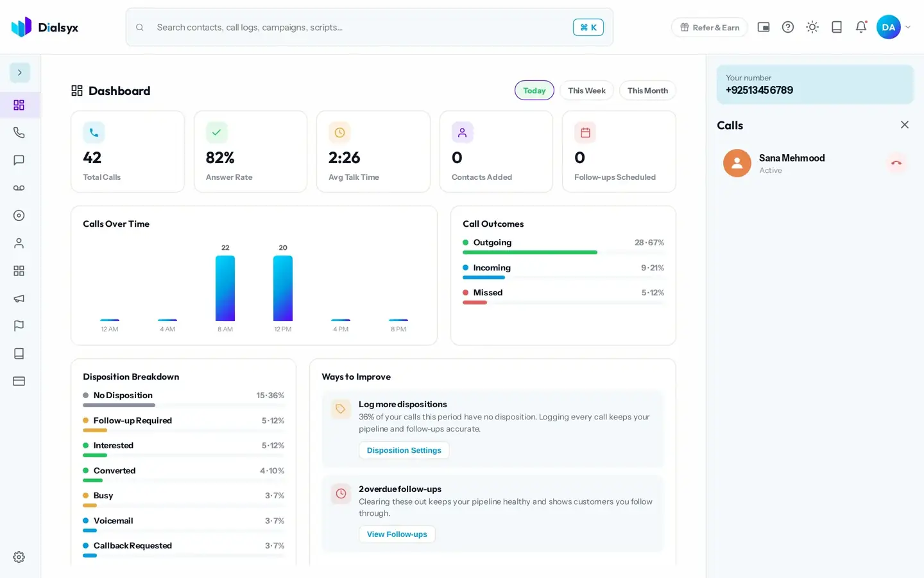
Task: Click the picture-in-picture icon in the top bar
Action: click(x=764, y=27)
